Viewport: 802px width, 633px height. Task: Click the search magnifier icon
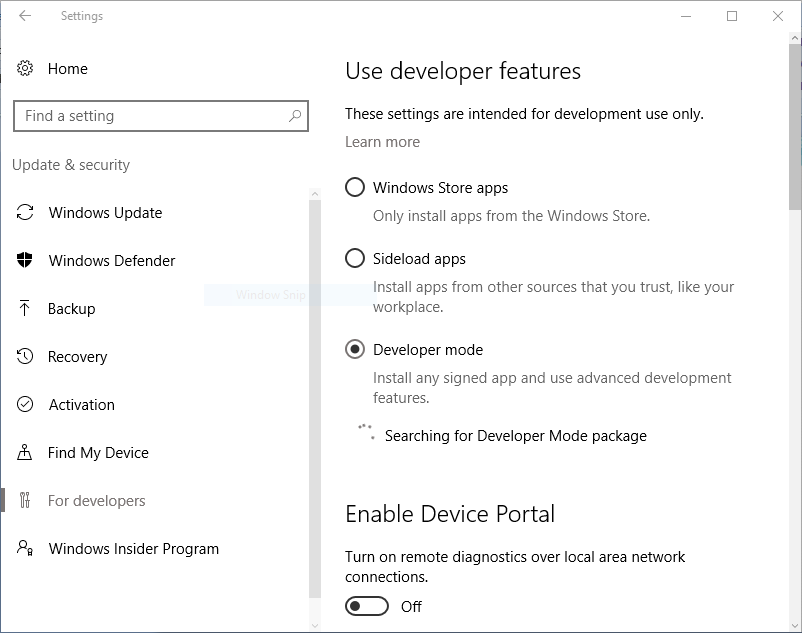tap(295, 116)
